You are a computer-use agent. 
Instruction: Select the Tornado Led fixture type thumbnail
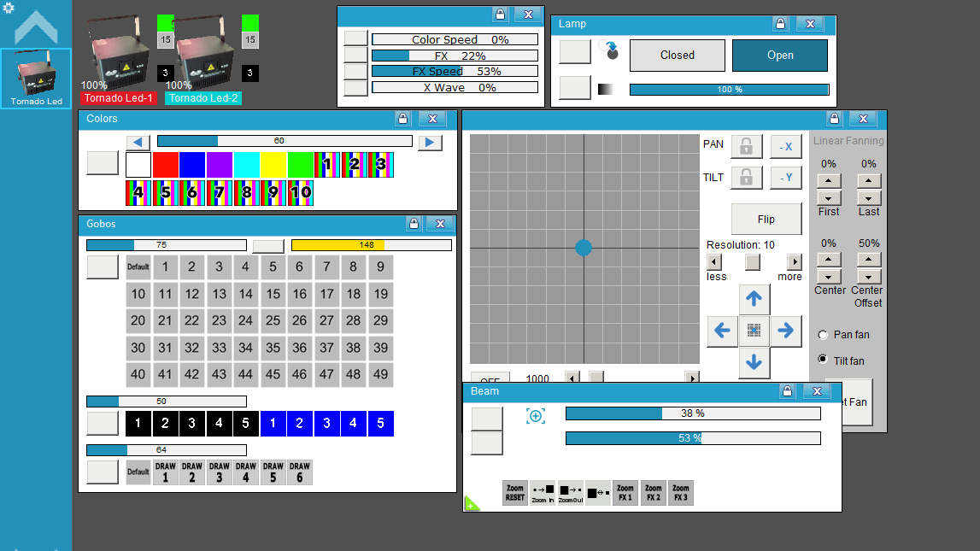[36, 78]
